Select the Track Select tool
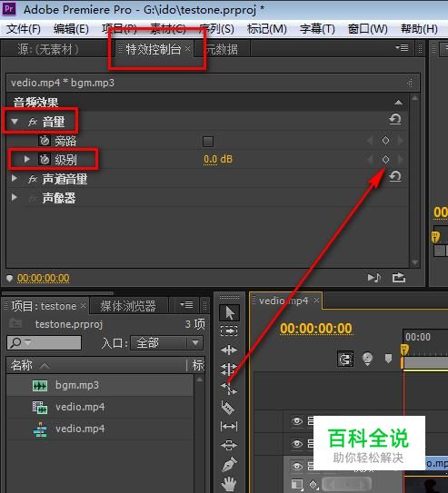This screenshot has width=448, height=493. point(229,330)
